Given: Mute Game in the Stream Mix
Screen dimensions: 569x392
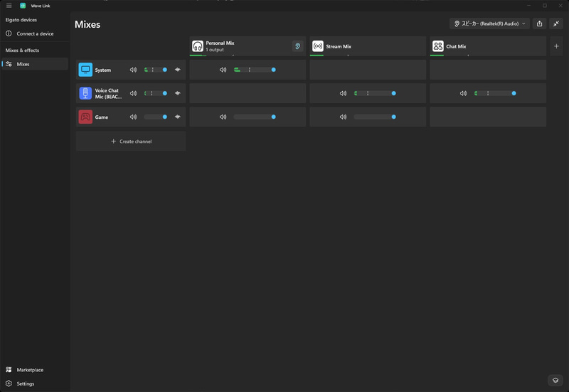Looking at the screenshot, I should point(343,117).
